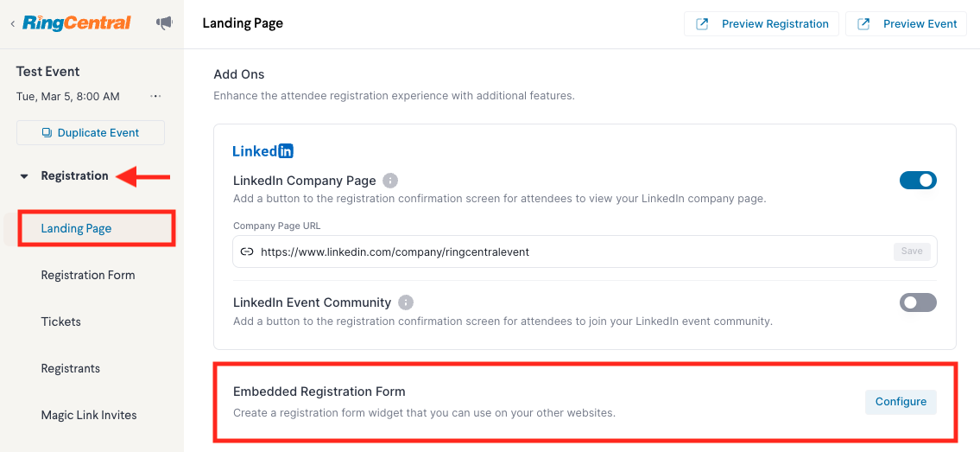Click the 'Enhance the attendee registration experience' description
The image size is (980, 452).
[x=394, y=96]
